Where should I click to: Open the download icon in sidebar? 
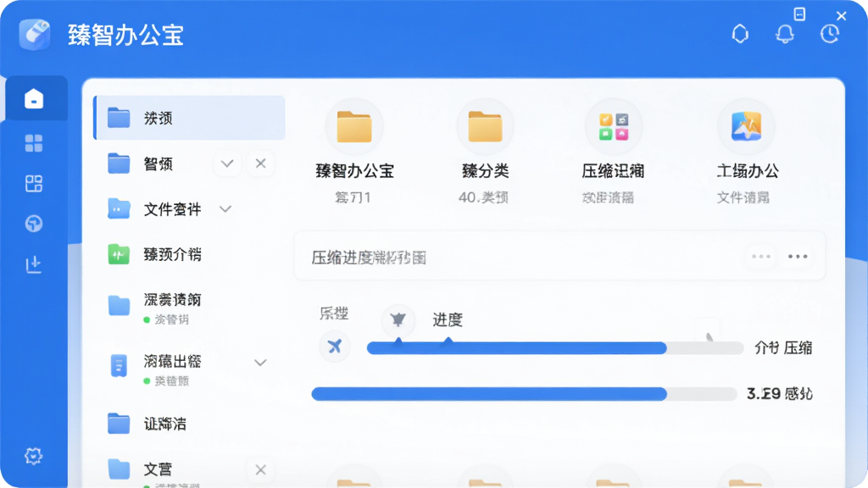(34, 264)
